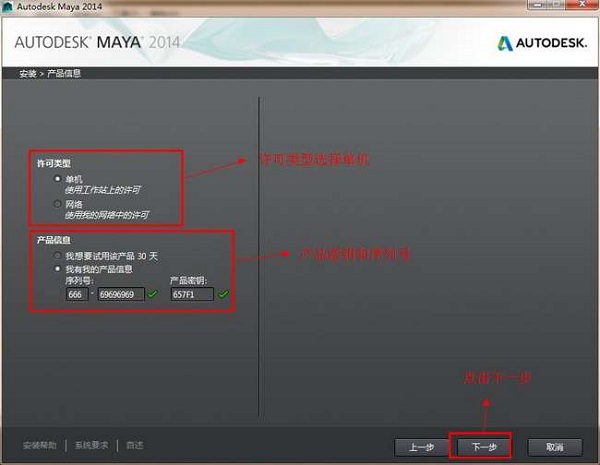This screenshot has width=600, height=465.
Task: Click the Maya icon in title bar
Action: pyautogui.click(x=7, y=7)
